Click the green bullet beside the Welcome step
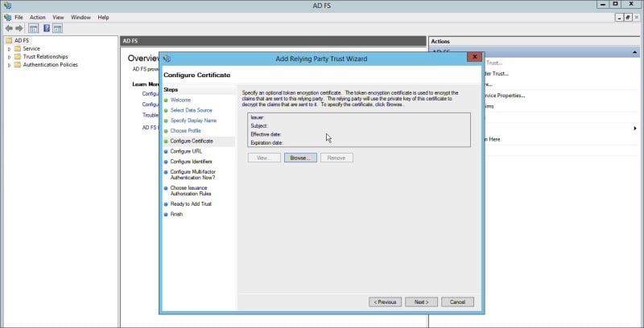Viewport: 644px width, 328px height. coord(166,100)
